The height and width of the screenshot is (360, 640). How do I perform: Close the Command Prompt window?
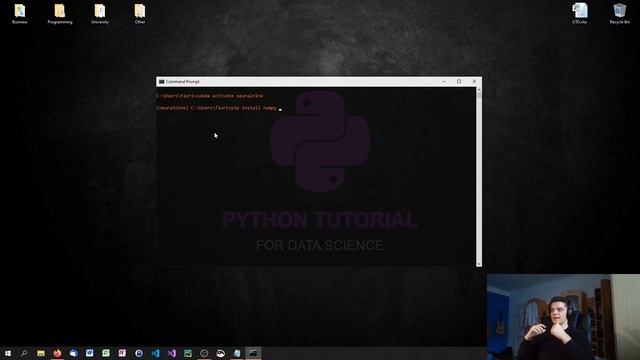(x=474, y=82)
